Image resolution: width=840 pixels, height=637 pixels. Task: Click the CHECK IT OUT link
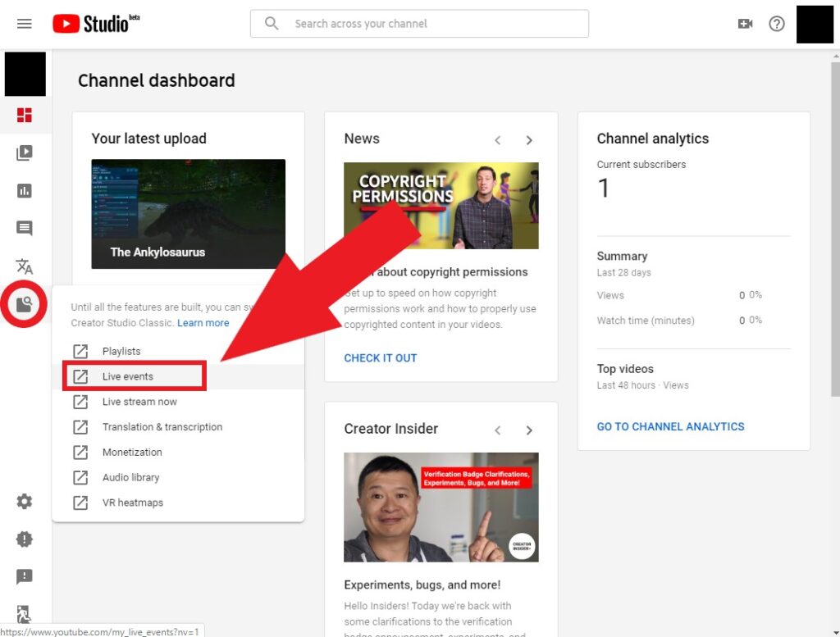[381, 358]
